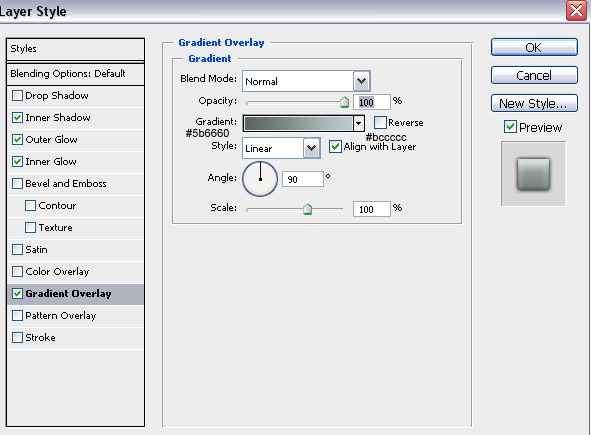Image resolution: width=591 pixels, height=435 pixels.
Task: Select the Stroke label row
Action: click(75, 337)
